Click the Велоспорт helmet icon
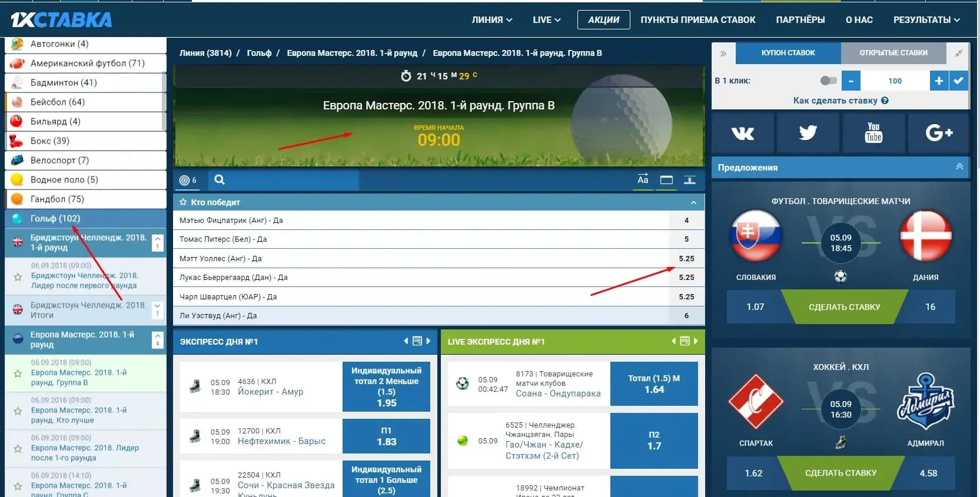The width and height of the screenshot is (980, 497). [x=17, y=161]
